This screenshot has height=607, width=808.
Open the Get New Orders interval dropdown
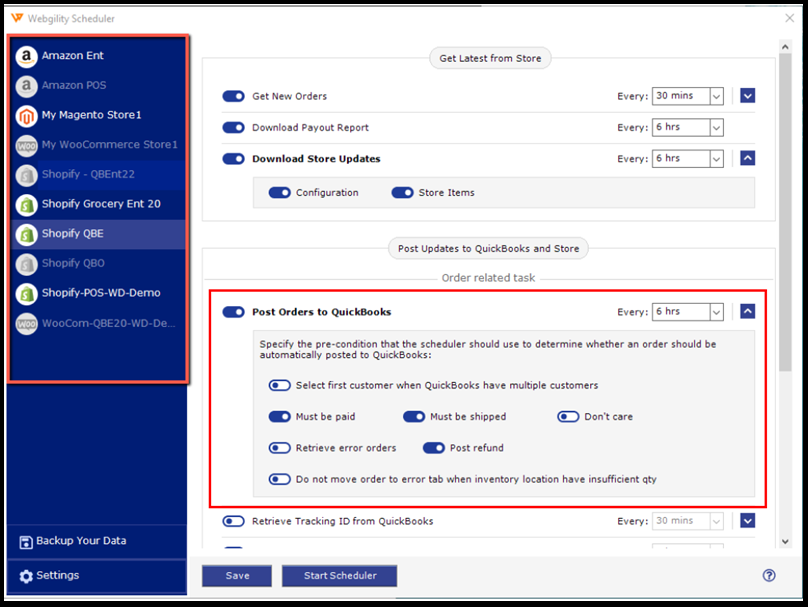click(x=716, y=97)
